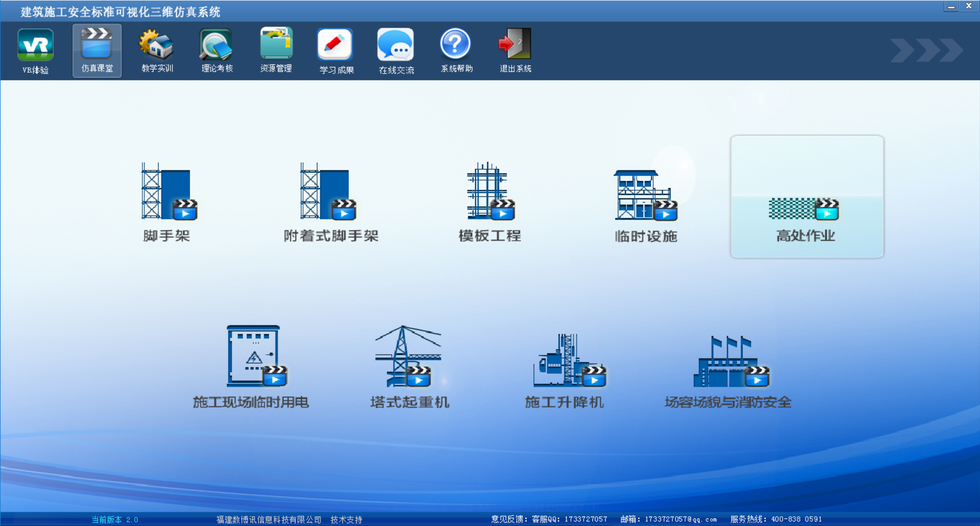Open the 施工升降机 hoist lesson
Screen dimensions: 980x526
[565, 365]
